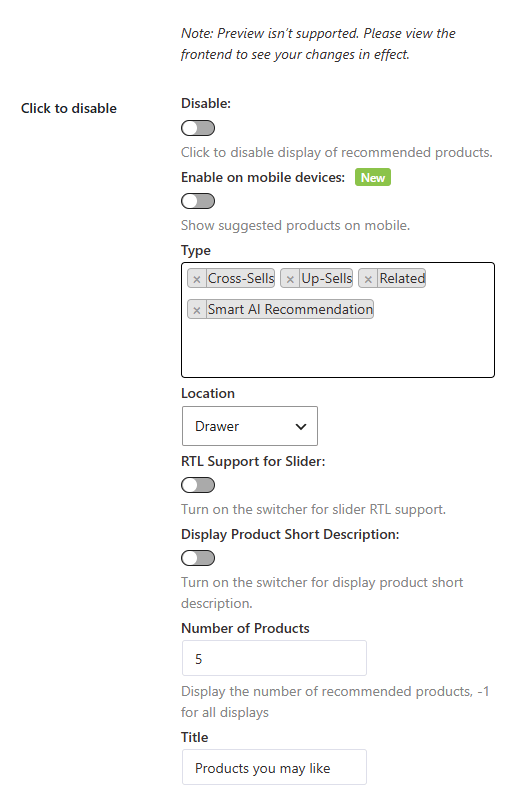Click the Smart AI Recommendation tag label
Image resolution: width=510 pixels, height=807 pixels.
290,309
